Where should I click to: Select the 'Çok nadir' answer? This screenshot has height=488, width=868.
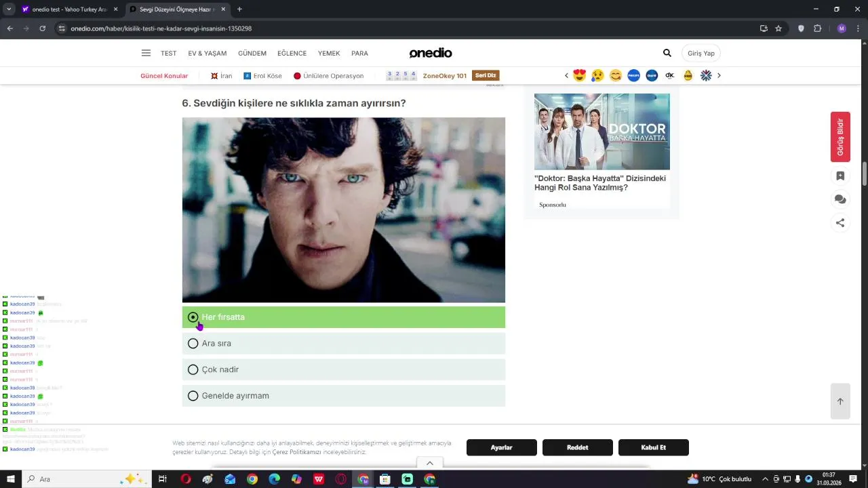343,369
